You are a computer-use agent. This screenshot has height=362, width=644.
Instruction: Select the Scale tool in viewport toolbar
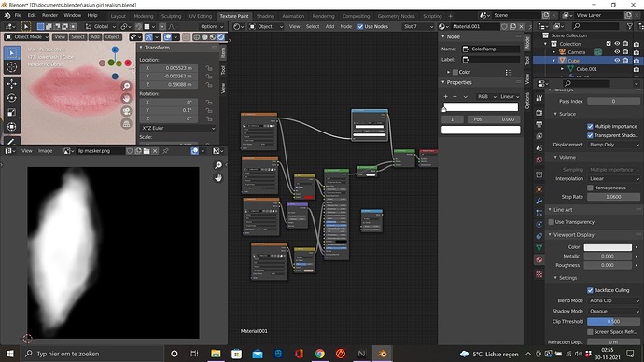[x=11, y=113]
